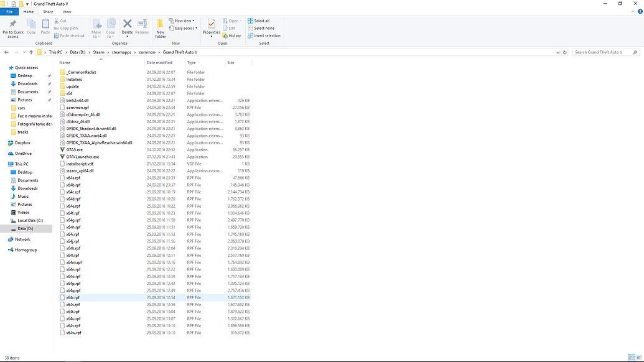This screenshot has width=644, height=362.
Task: Open the Dropbox sidebar entry
Action: coord(21,143)
